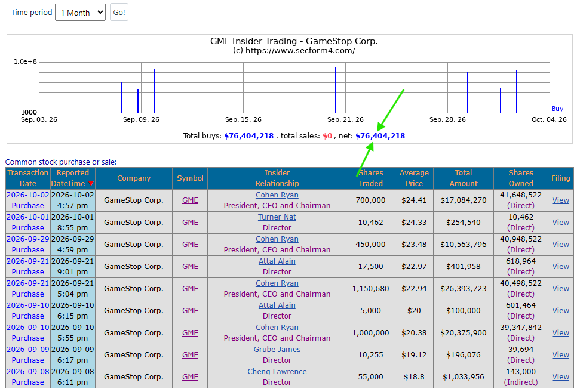Open Attal Alain link in 9:01 pm row
This screenshot has height=392, width=577.
[x=277, y=261]
